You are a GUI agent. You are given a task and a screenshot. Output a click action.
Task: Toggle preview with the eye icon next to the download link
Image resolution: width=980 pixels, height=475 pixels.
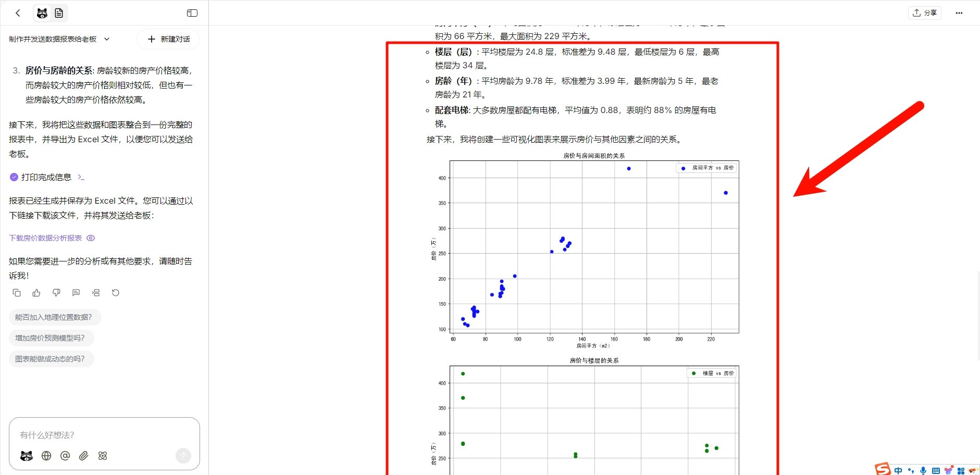(90, 238)
